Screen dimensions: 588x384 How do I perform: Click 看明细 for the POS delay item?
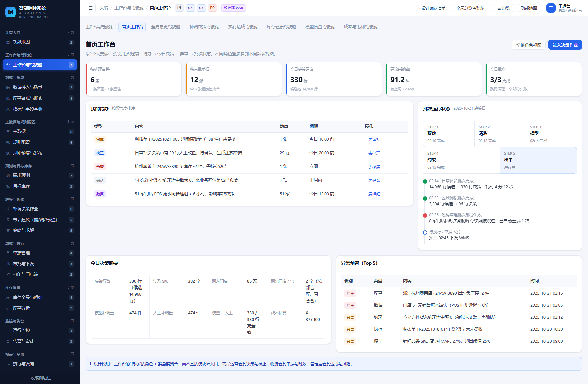(x=374, y=194)
